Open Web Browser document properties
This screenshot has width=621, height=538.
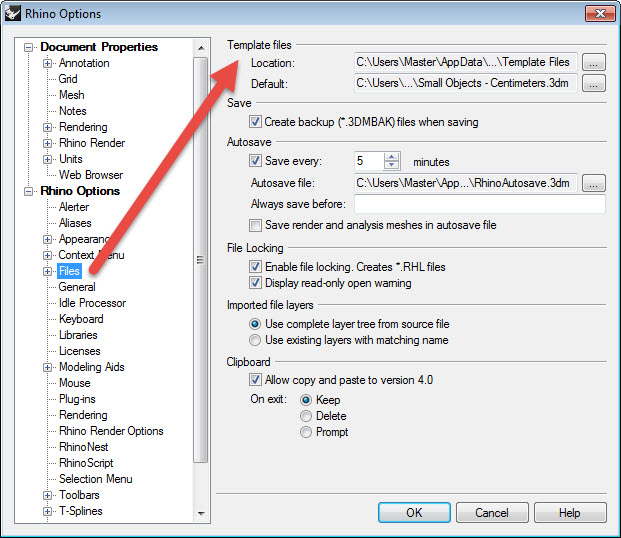(x=91, y=175)
